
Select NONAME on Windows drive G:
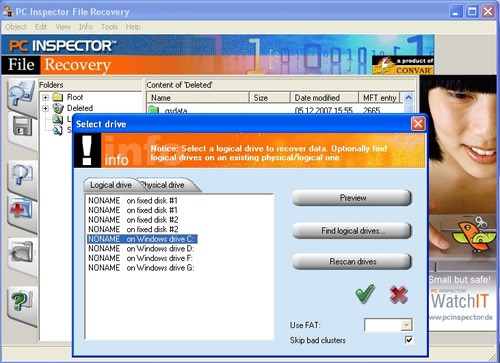click(x=141, y=268)
